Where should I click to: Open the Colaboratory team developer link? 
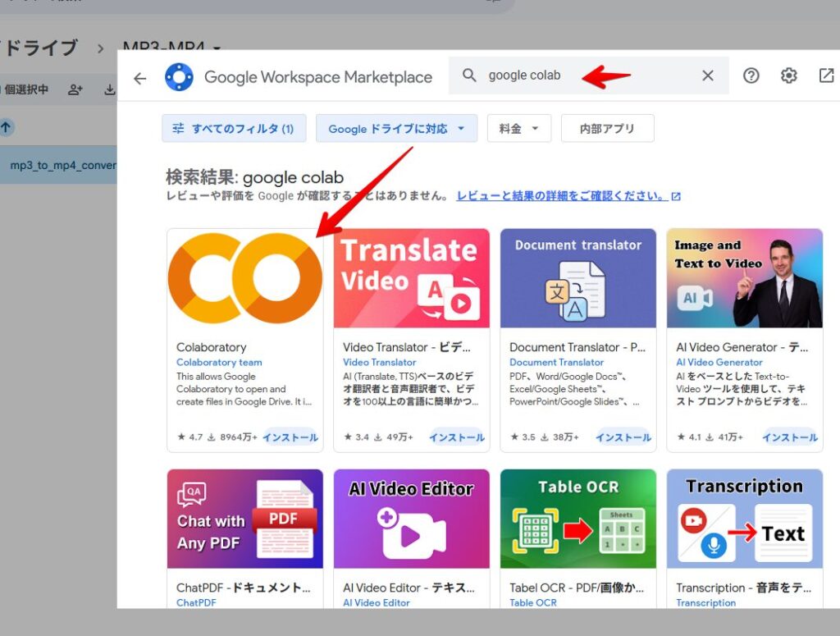point(219,362)
